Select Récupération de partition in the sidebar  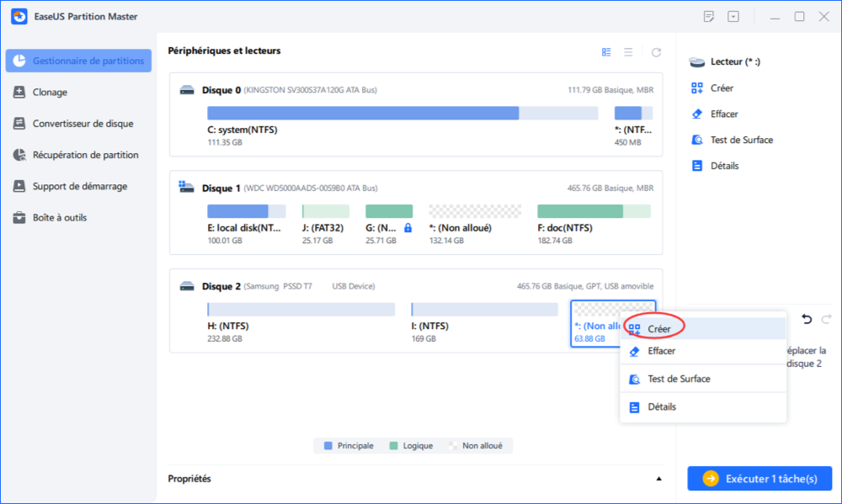click(x=85, y=155)
